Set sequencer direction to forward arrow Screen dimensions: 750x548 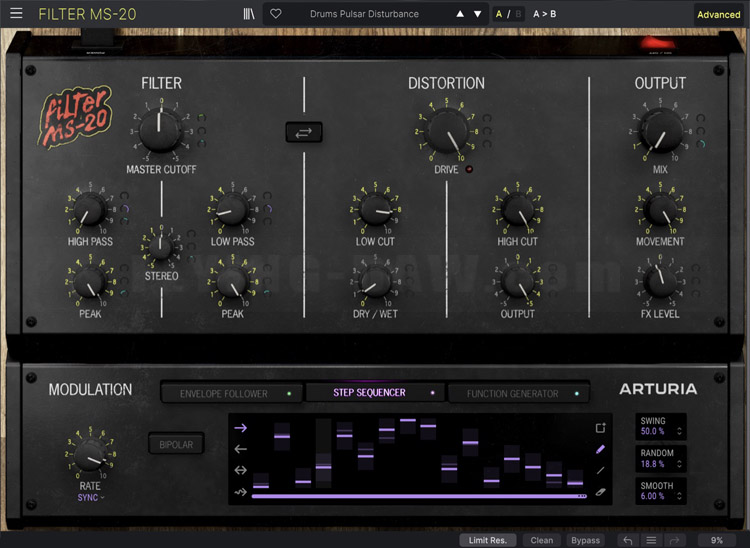pos(241,427)
